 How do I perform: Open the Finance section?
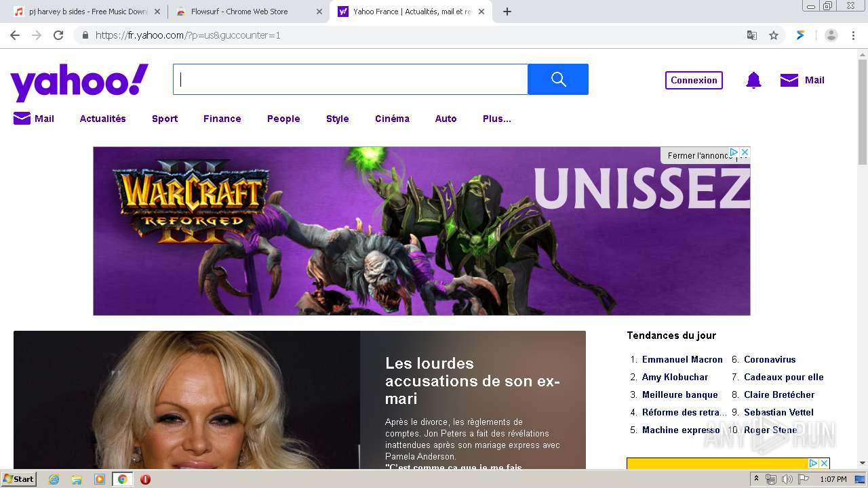click(x=222, y=119)
